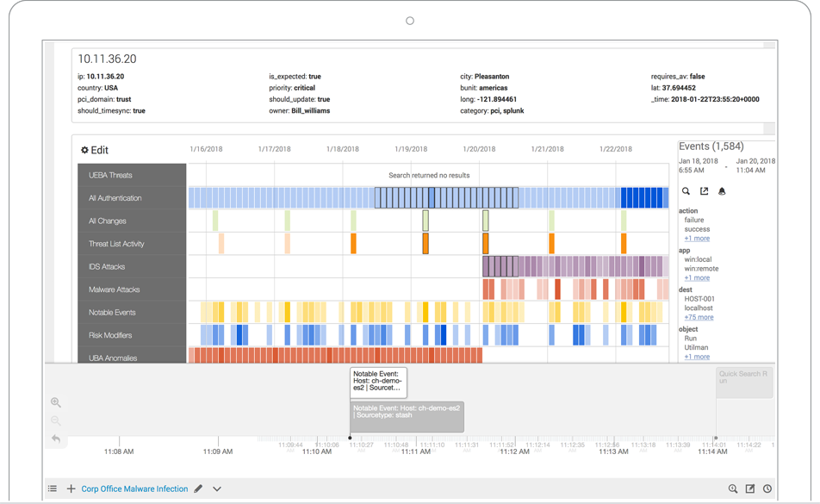Image resolution: width=820 pixels, height=504 pixels.
Task: Edit investigation name with pencil icon
Action: coord(198,488)
